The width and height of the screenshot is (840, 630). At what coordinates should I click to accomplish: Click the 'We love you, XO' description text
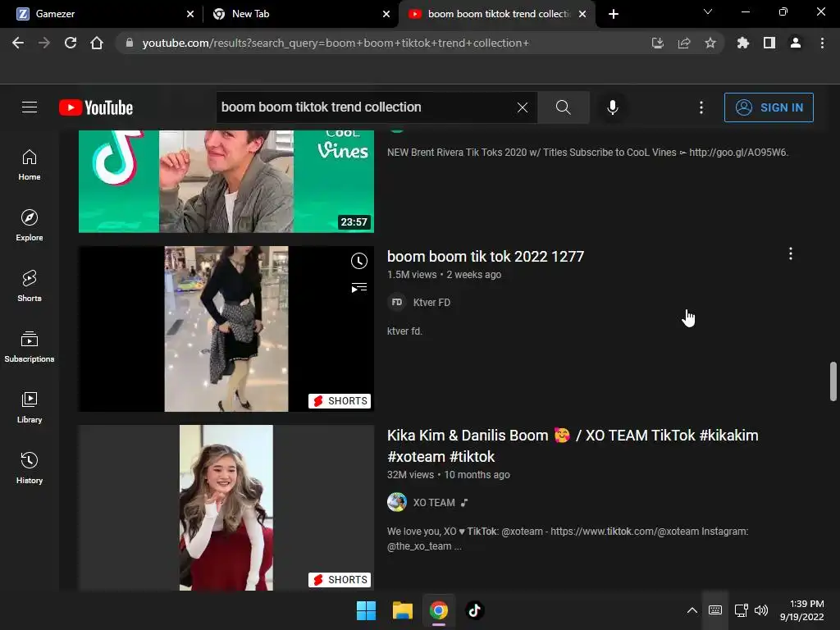click(x=568, y=539)
